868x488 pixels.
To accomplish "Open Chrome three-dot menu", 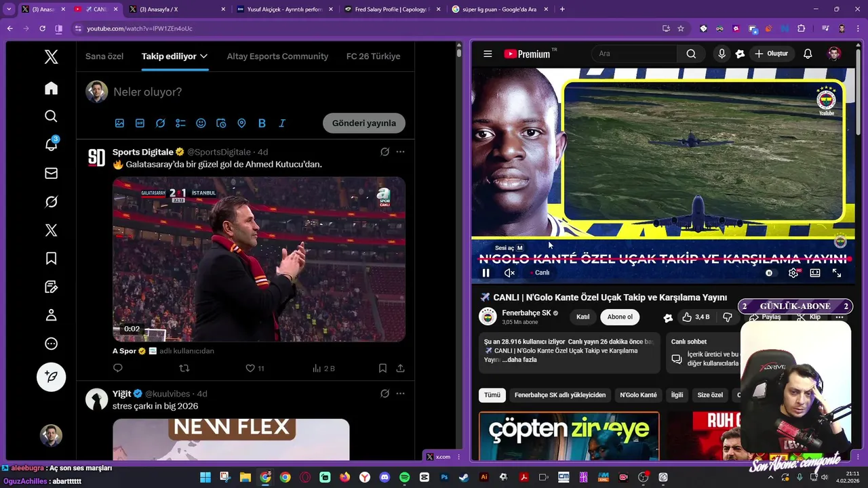I will click(x=858, y=28).
